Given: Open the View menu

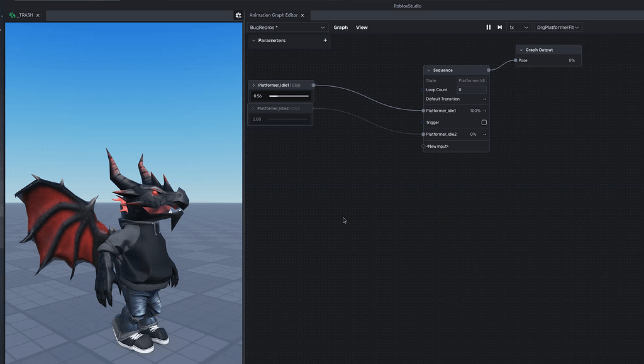Looking at the screenshot, I should 362,28.
